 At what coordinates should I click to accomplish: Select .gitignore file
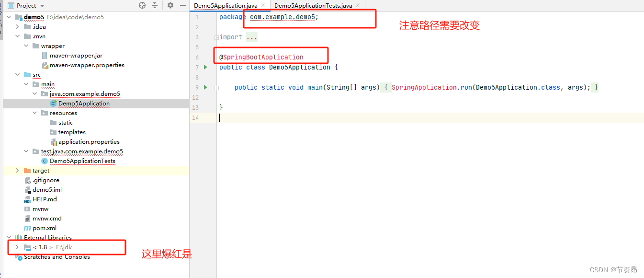[x=46, y=180]
